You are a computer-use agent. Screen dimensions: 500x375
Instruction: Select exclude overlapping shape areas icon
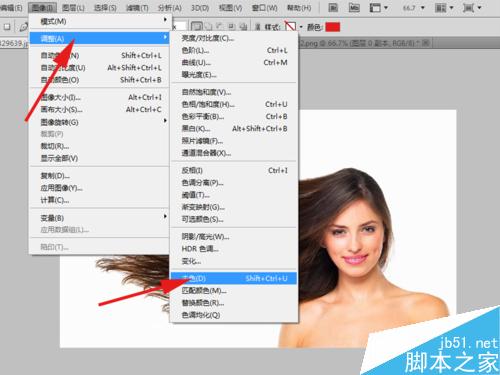[244, 27]
